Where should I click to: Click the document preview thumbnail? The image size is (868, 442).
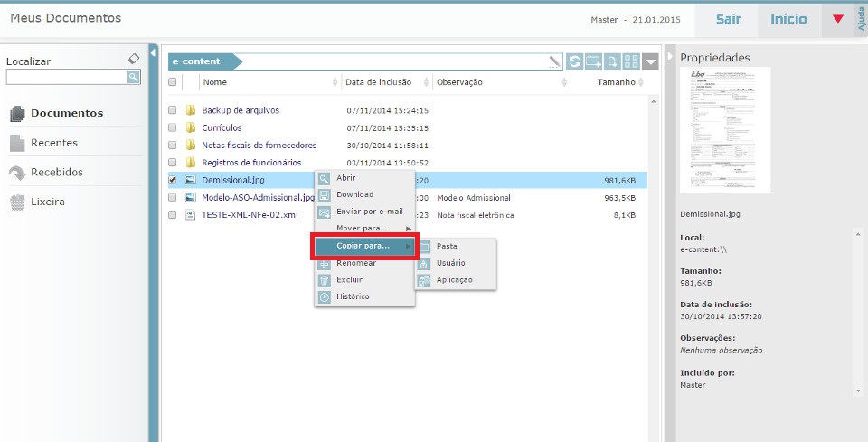(x=725, y=130)
